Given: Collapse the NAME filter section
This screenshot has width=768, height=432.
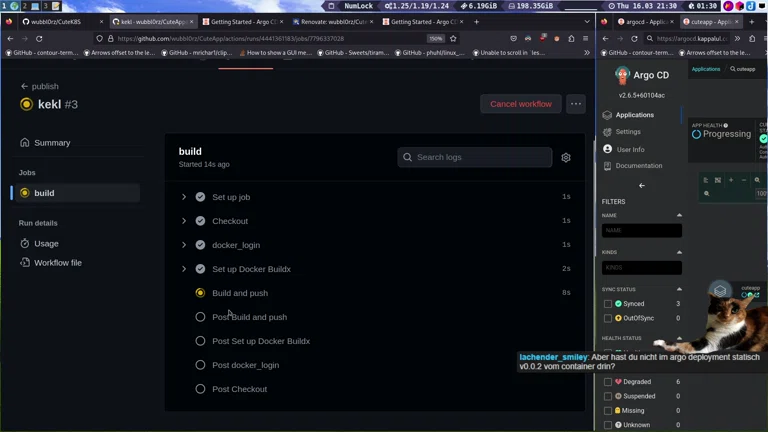Looking at the screenshot, I should click(679, 215).
